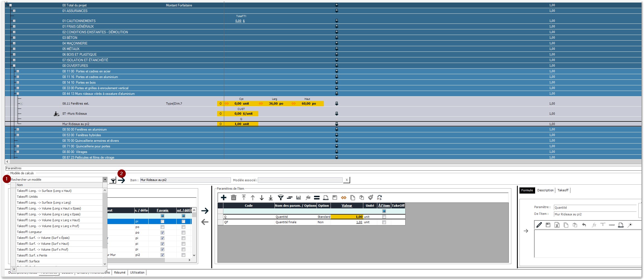The width and height of the screenshot is (644, 280).
Task: Click the paintbrush icon in parameters toolbar
Action: (x=371, y=198)
